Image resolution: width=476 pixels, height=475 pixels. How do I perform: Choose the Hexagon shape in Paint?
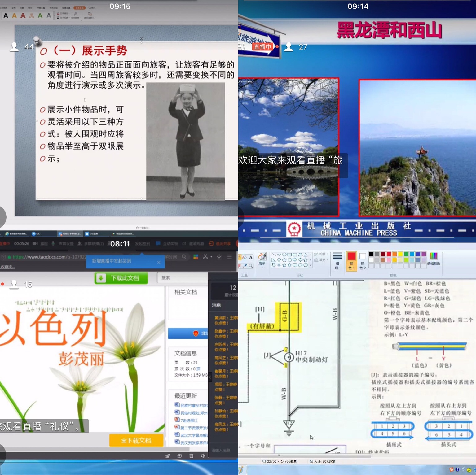(x=289, y=260)
